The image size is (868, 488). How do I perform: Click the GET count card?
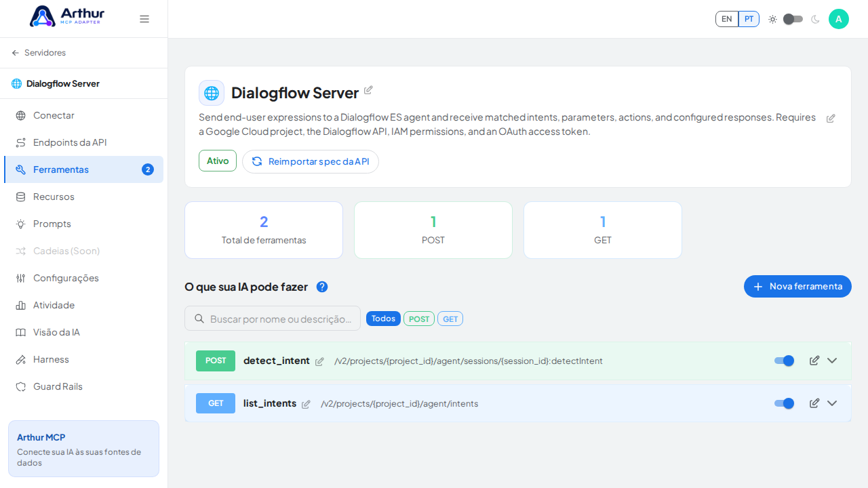tap(603, 230)
